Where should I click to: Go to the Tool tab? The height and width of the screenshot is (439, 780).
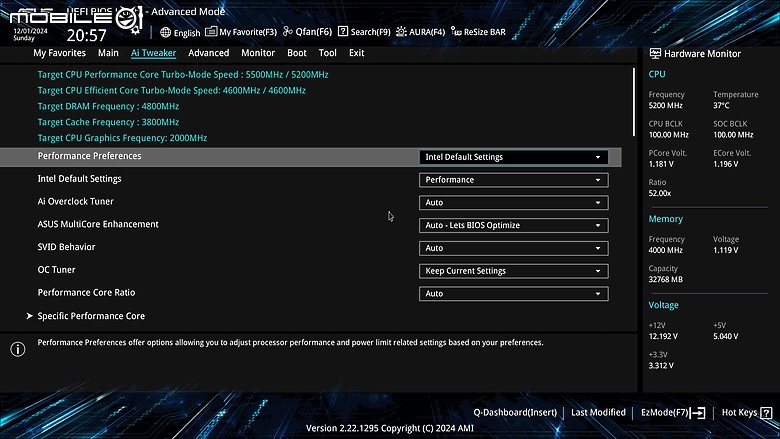click(x=327, y=53)
